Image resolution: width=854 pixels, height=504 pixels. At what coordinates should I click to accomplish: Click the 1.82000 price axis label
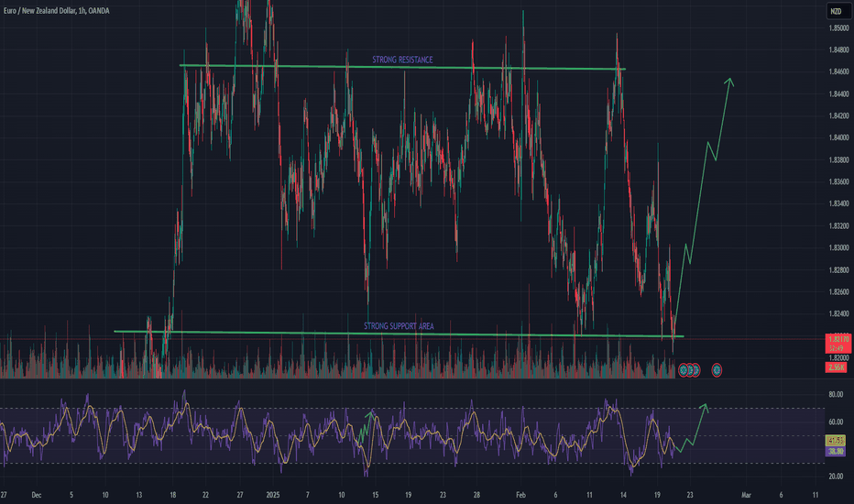838,357
